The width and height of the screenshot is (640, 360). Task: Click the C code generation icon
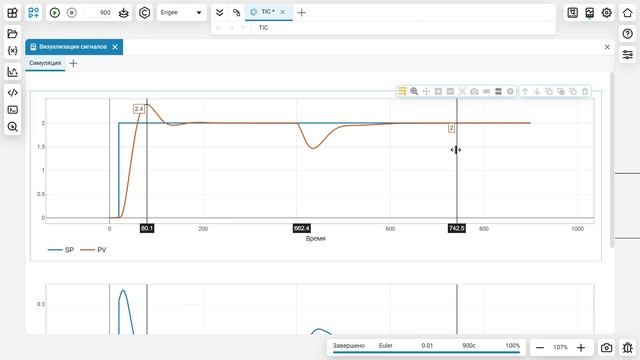tap(144, 13)
